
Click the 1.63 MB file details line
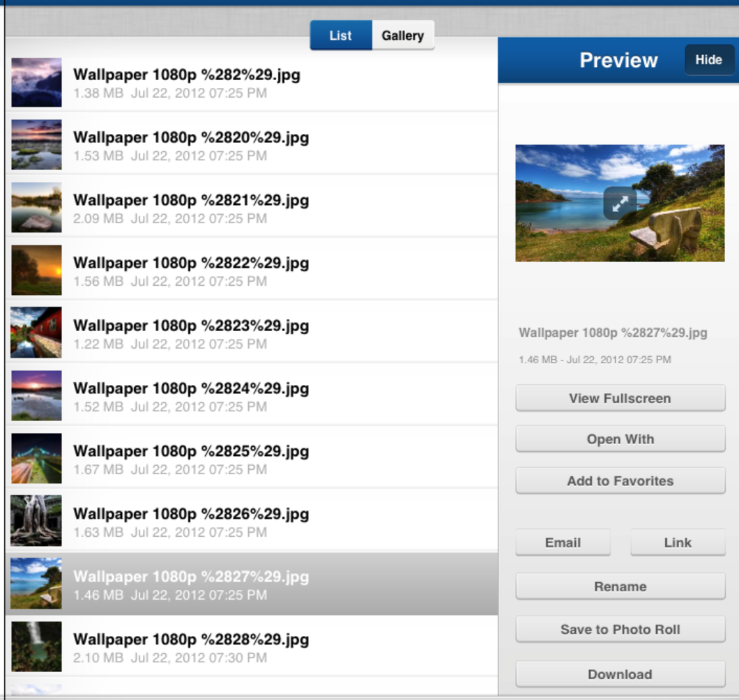170,532
